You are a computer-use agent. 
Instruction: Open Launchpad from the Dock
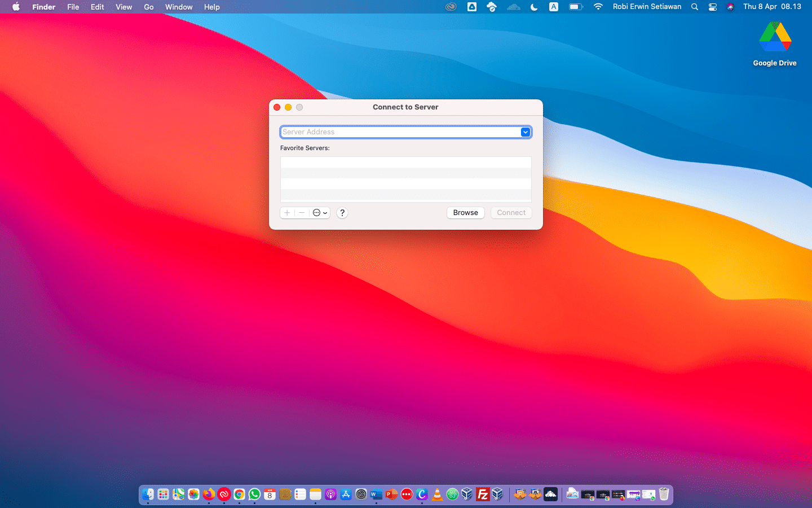pyautogui.click(x=163, y=494)
